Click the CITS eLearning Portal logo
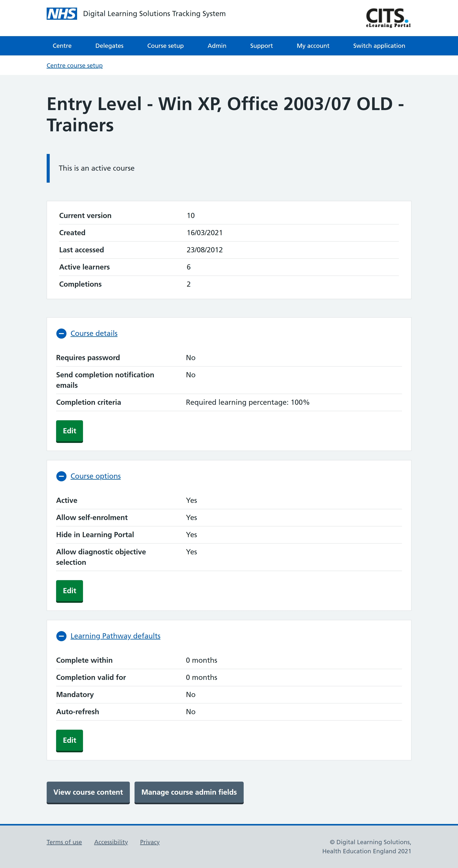 pyautogui.click(x=388, y=18)
